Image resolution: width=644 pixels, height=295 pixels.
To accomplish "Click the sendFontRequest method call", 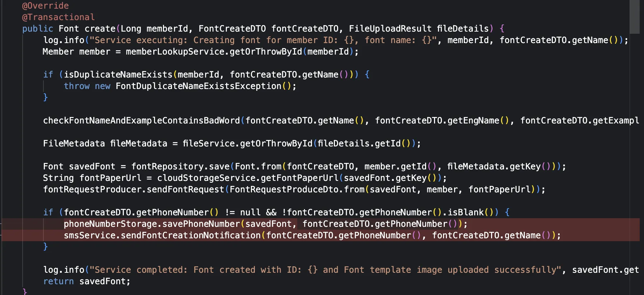I will (185, 189).
